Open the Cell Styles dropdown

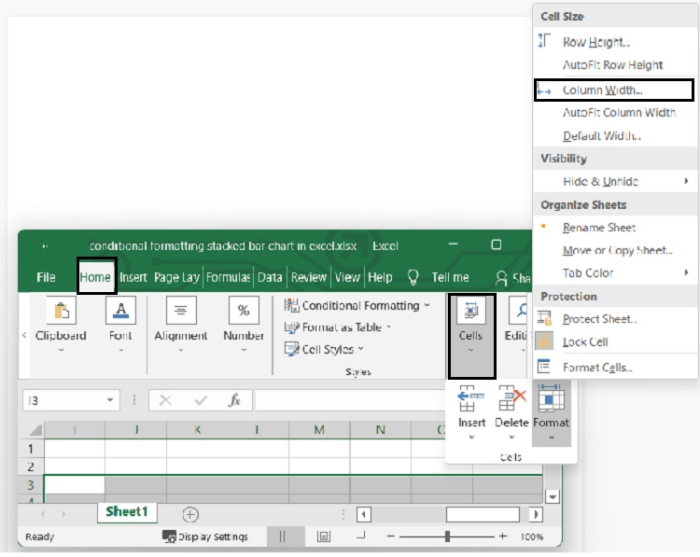pos(331,349)
